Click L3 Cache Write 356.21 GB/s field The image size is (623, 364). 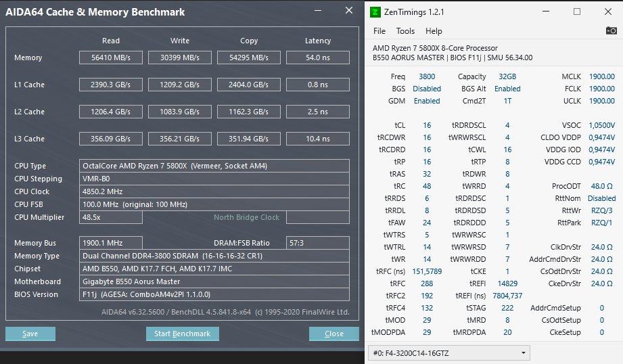[x=179, y=139]
